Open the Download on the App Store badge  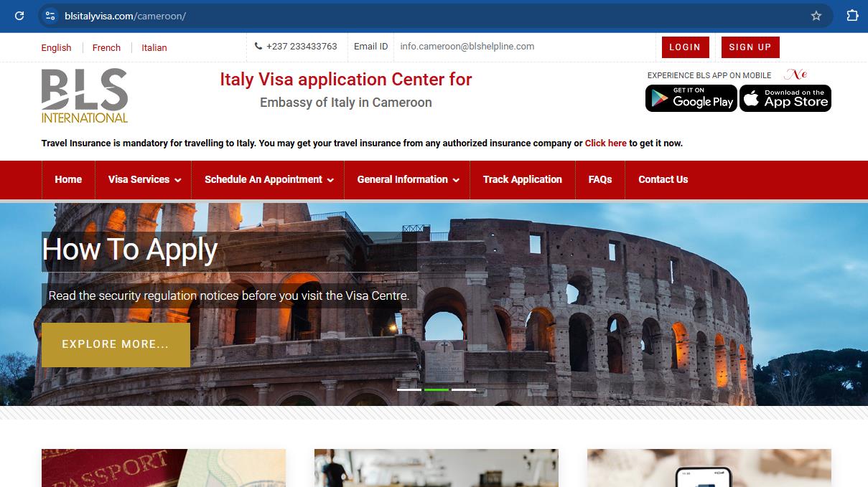tap(785, 98)
